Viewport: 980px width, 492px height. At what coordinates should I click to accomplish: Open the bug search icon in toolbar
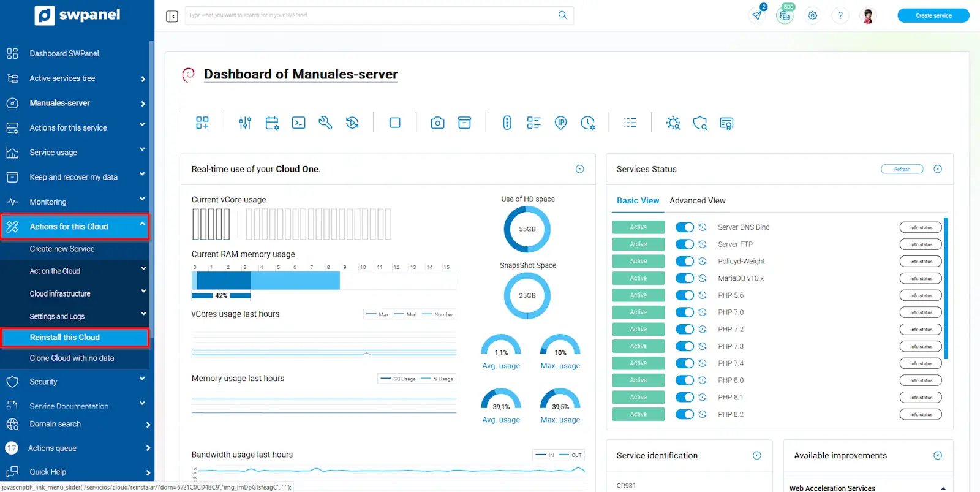(x=673, y=123)
